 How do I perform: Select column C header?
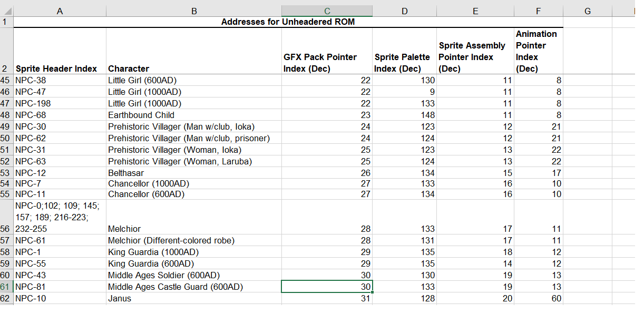point(327,11)
